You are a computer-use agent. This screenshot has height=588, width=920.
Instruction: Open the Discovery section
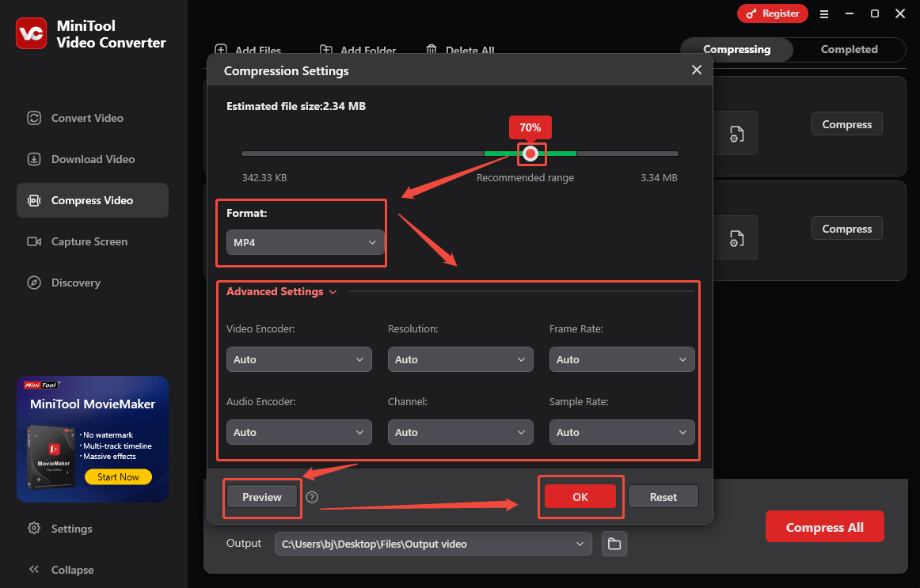[x=34, y=283]
